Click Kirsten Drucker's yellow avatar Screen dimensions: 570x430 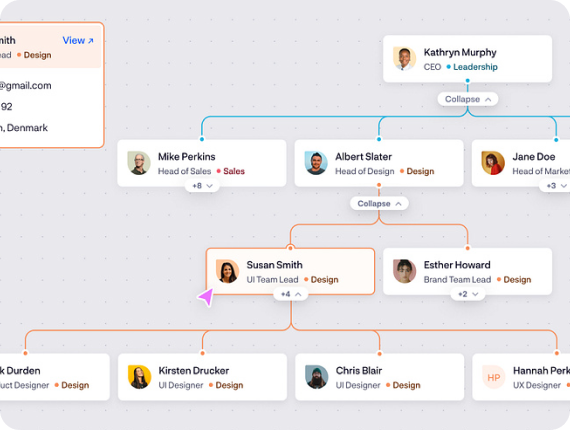click(x=139, y=377)
